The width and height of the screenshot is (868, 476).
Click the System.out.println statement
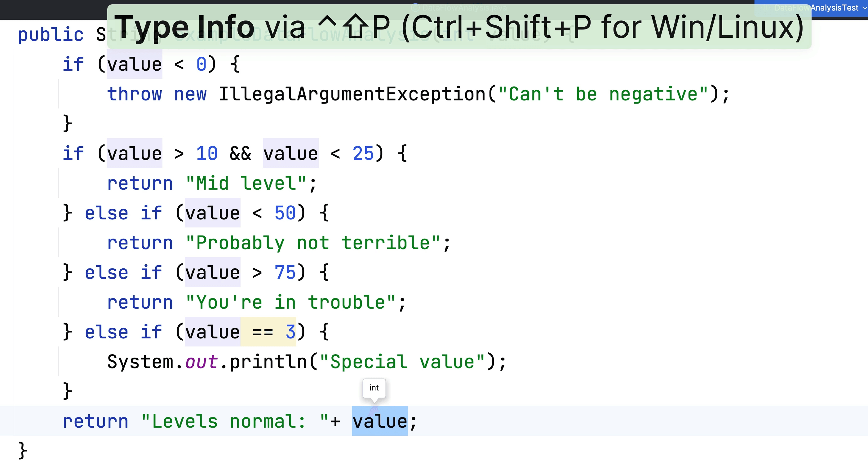click(307, 362)
